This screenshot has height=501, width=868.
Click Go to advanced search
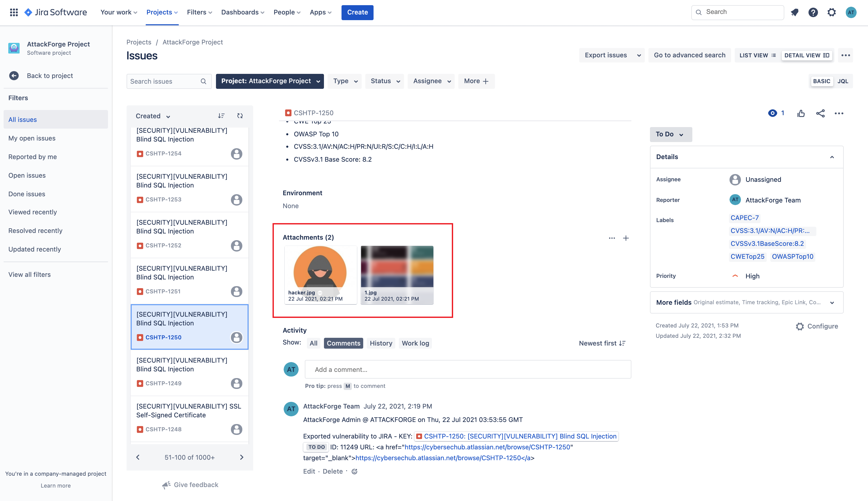point(689,55)
